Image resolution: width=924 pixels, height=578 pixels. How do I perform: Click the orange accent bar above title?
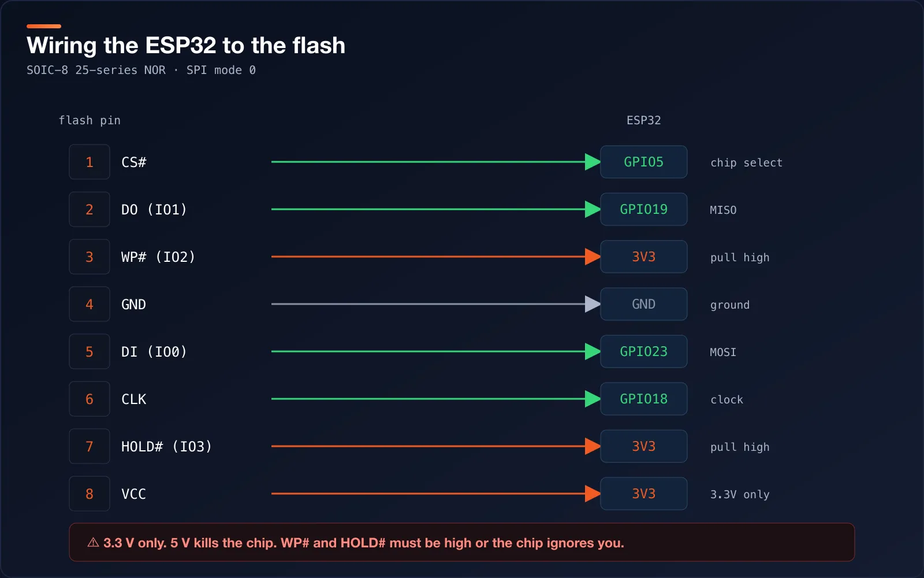tap(44, 26)
